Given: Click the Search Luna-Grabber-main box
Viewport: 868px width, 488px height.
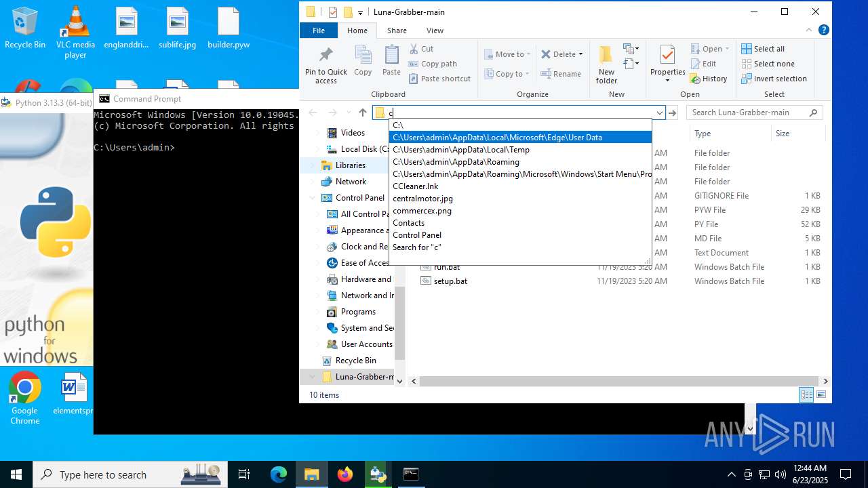Looking at the screenshot, I should coord(754,113).
